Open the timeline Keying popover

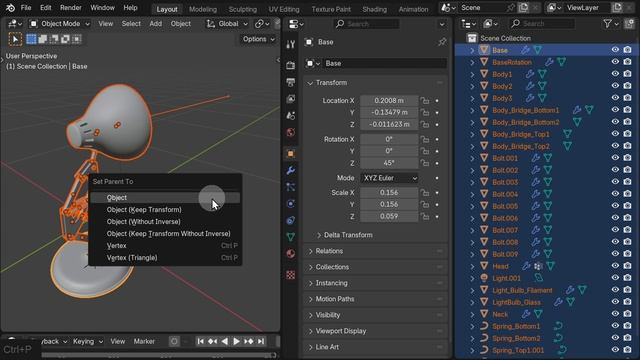[88, 341]
